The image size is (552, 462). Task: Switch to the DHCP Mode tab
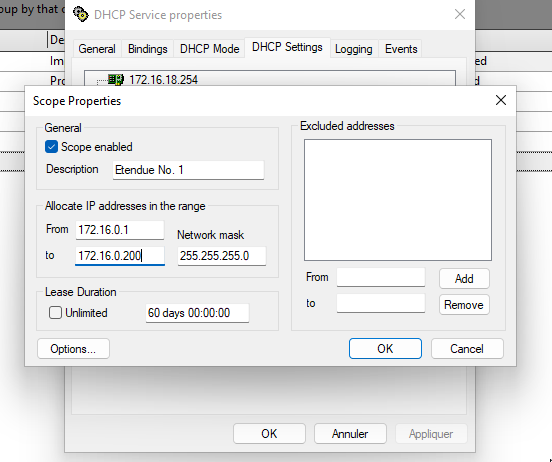point(209,49)
